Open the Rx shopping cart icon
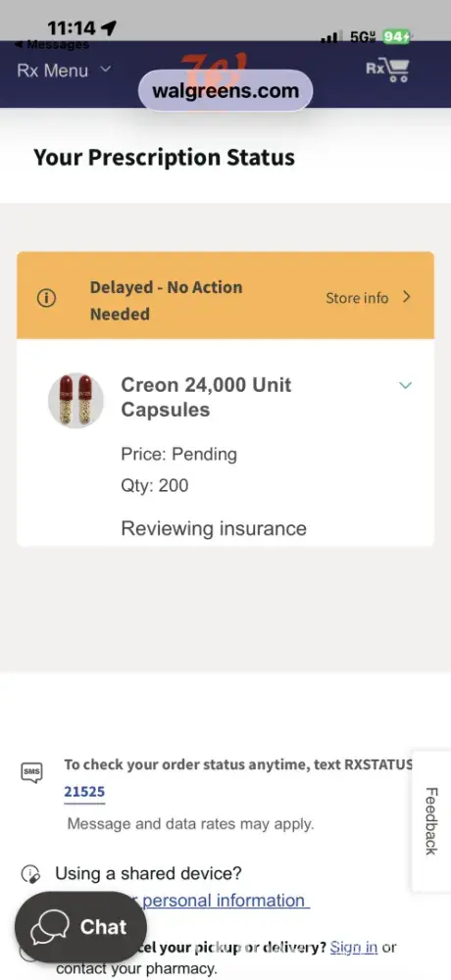The width and height of the screenshot is (451, 980). 387,70
